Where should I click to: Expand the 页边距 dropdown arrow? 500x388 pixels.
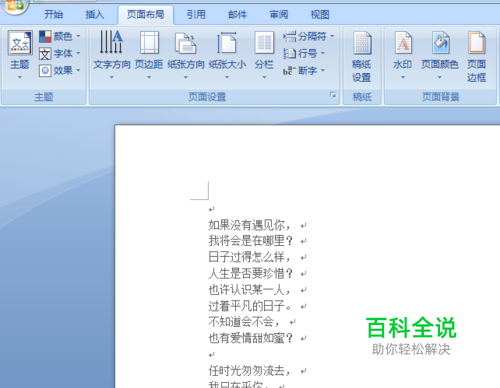click(149, 77)
